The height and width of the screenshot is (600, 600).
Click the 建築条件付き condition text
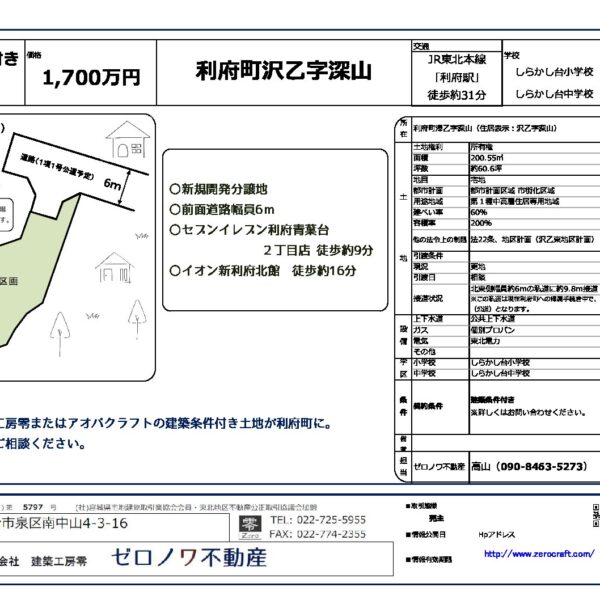tap(492, 400)
